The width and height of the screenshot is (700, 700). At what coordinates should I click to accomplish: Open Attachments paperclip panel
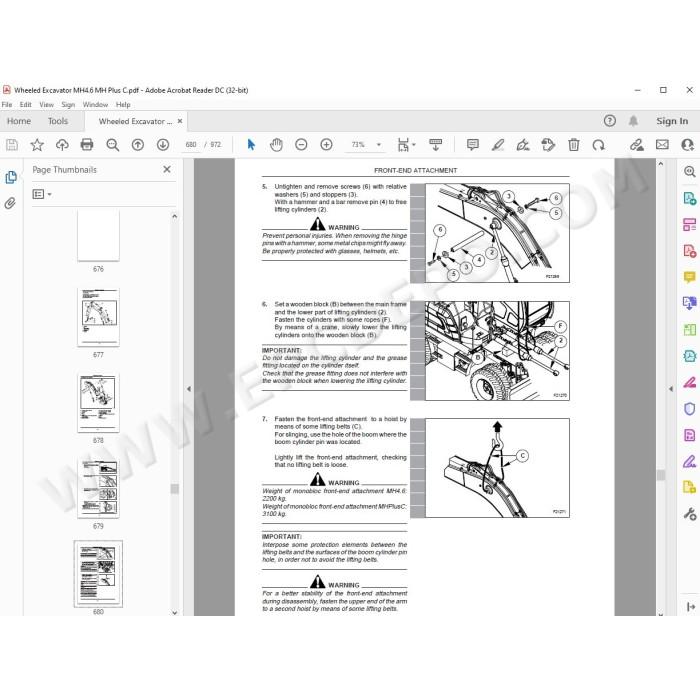click(10, 204)
